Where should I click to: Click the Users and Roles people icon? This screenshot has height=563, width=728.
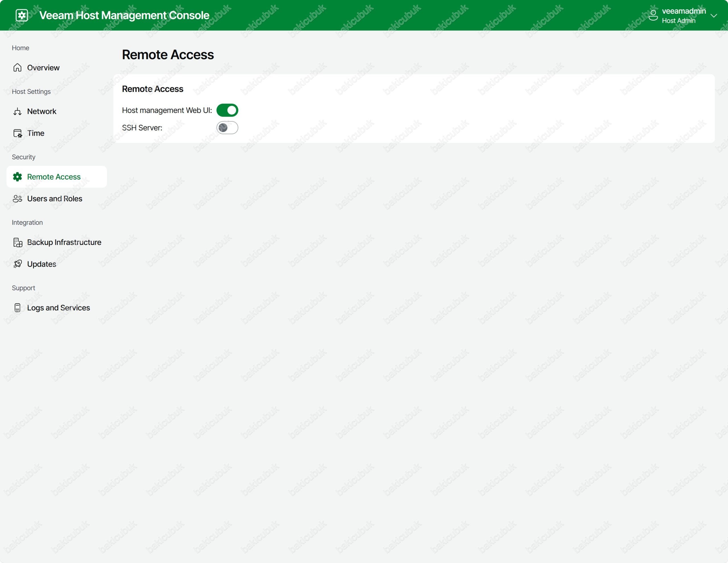[x=17, y=199]
